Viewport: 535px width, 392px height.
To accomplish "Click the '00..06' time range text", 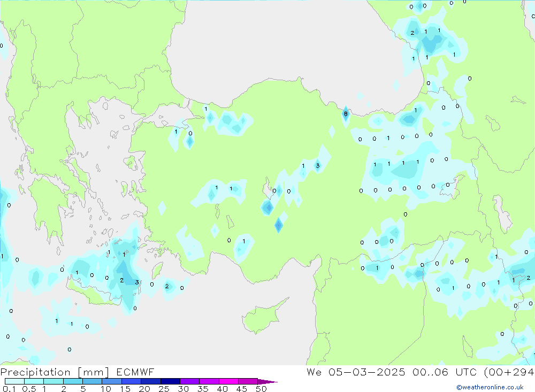I will click(430, 372).
